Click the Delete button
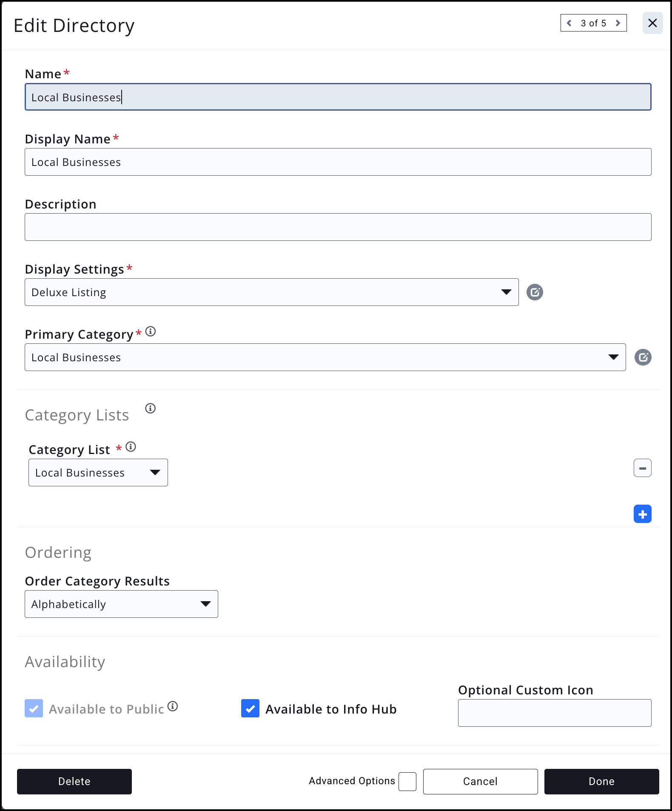The image size is (672, 811). [74, 782]
